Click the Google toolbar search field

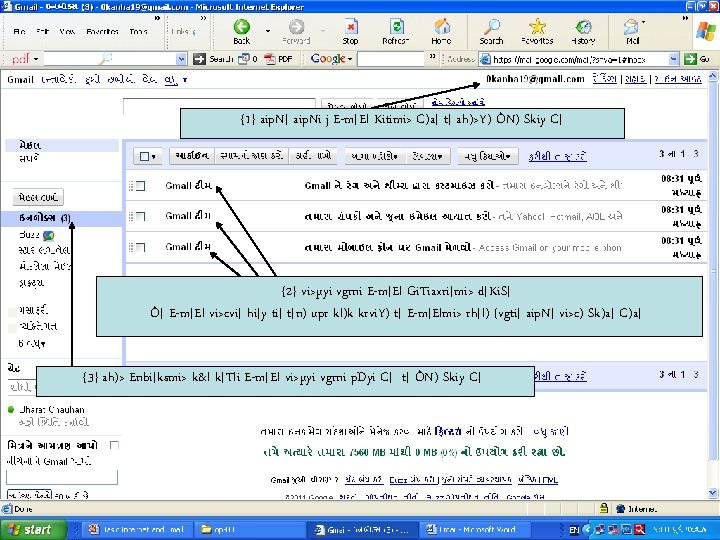390,59
